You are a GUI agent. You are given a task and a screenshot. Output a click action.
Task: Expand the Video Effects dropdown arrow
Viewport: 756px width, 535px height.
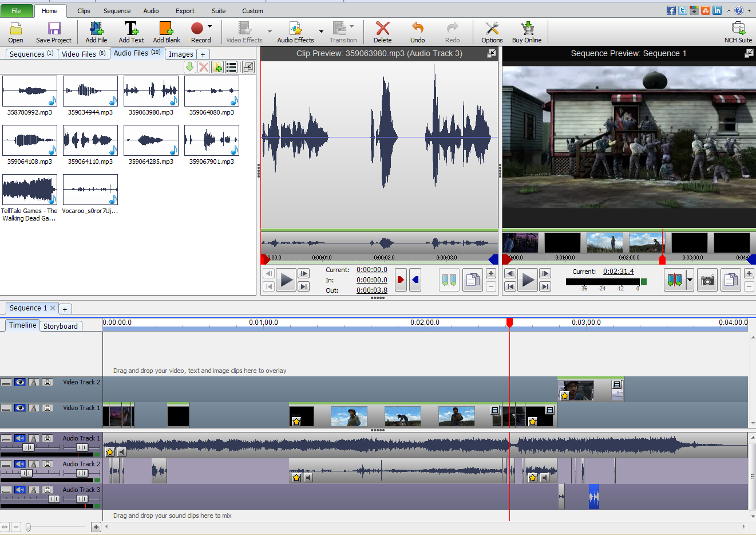tap(270, 32)
